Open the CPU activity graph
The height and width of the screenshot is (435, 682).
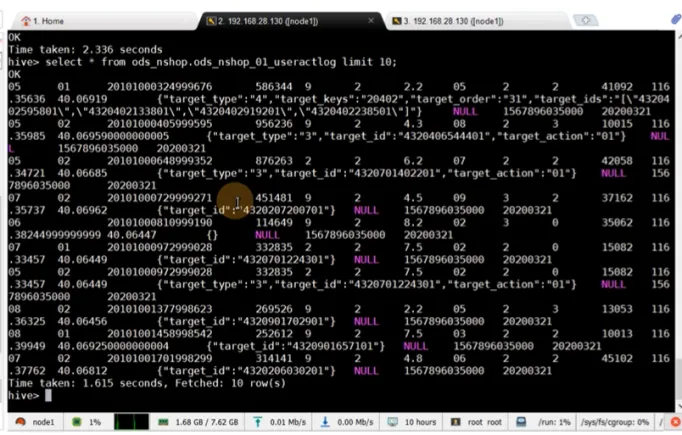[131, 422]
